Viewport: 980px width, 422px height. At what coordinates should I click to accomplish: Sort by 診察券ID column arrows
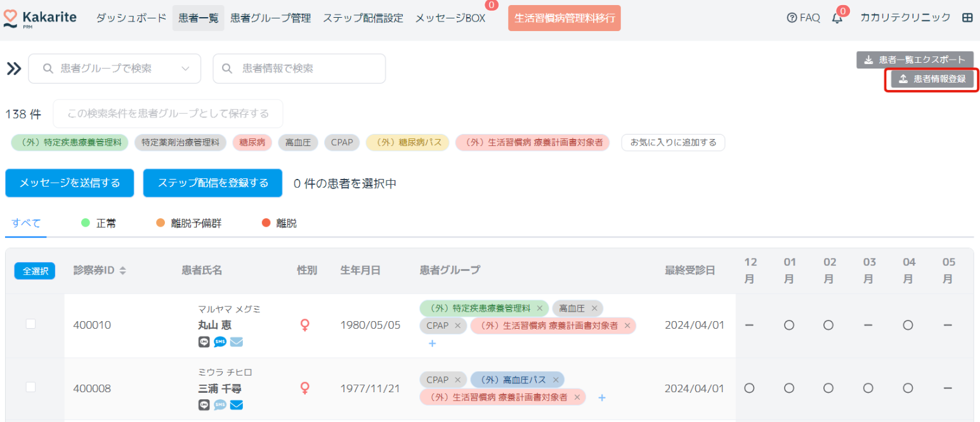click(x=122, y=270)
